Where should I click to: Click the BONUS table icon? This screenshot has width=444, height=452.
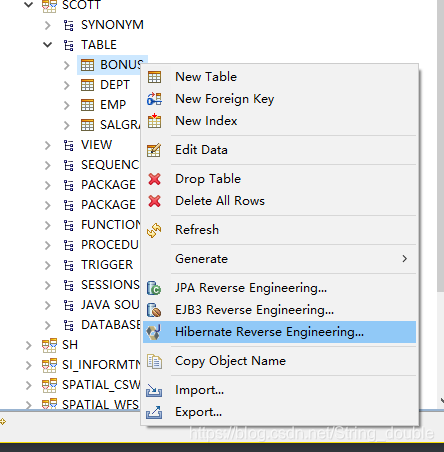[x=87, y=65]
